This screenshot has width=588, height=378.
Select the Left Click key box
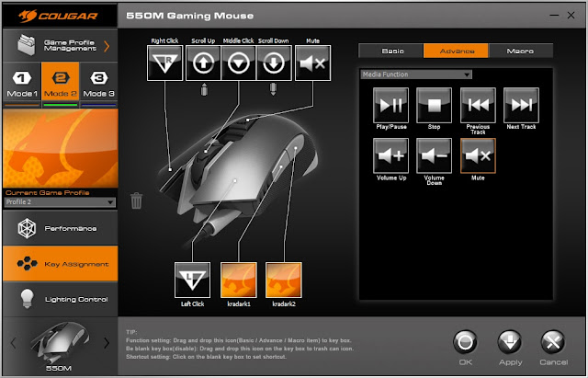pyautogui.click(x=192, y=280)
